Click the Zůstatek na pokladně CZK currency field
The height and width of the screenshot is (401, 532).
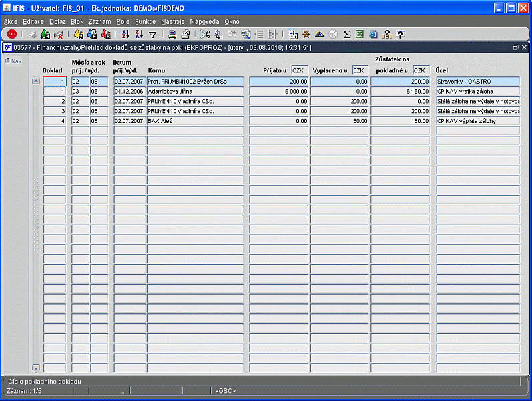(x=421, y=70)
